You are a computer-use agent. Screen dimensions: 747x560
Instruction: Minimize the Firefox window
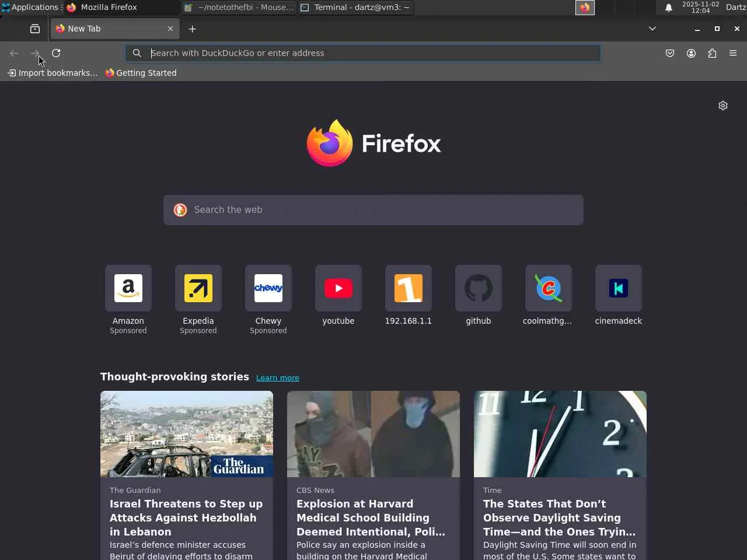click(x=697, y=29)
